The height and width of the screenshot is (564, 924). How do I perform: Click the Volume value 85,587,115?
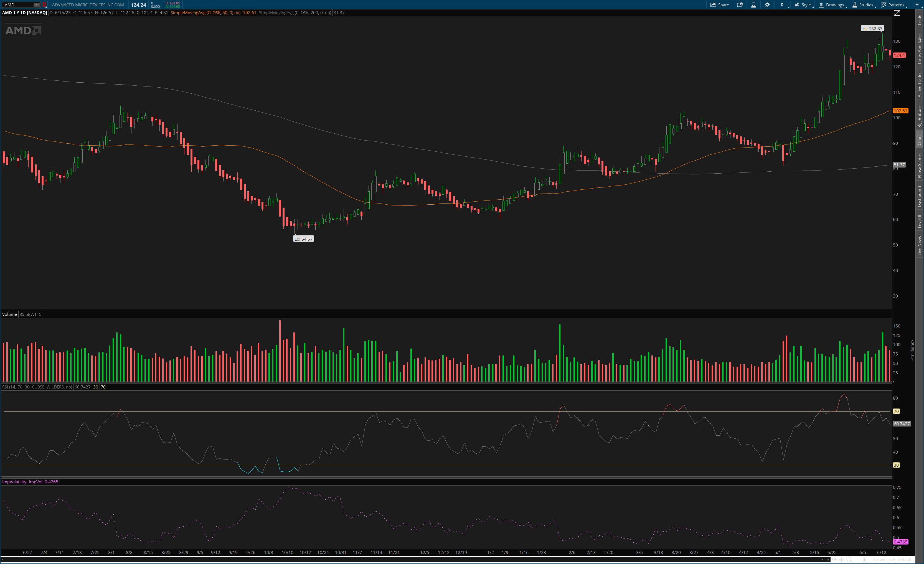point(31,314)
